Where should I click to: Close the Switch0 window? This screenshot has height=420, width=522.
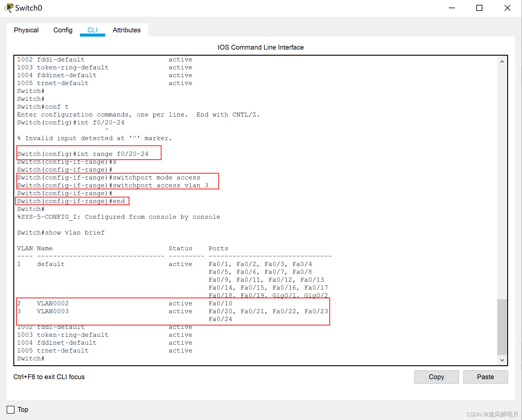coord(507,8)
